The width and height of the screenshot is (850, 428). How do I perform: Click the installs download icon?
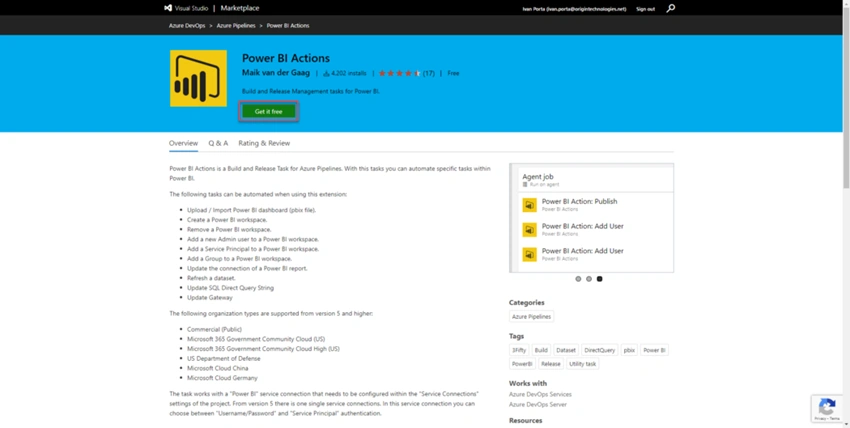(326, 73)
